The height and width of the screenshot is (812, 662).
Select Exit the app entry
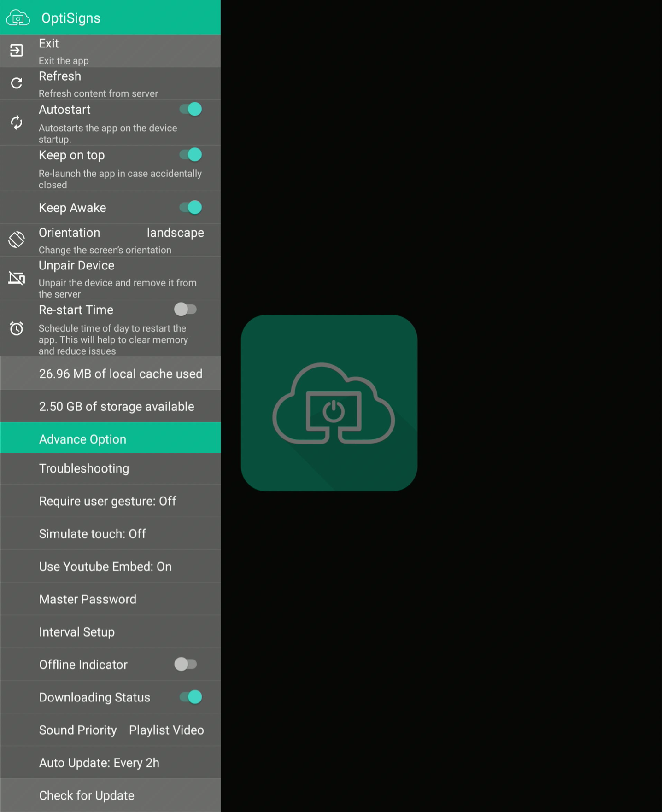(111, 51)
